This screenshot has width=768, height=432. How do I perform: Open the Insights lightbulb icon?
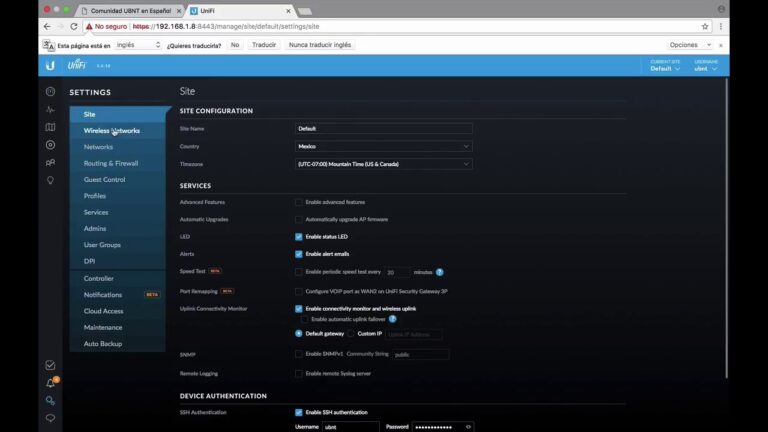(50, 180)
